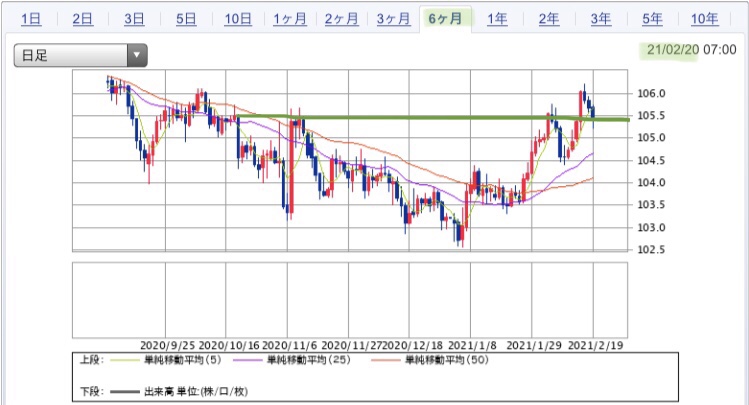Select the active 6ヶ月 tab
This screenshot has width=749, height=405.
coord(445,19)
